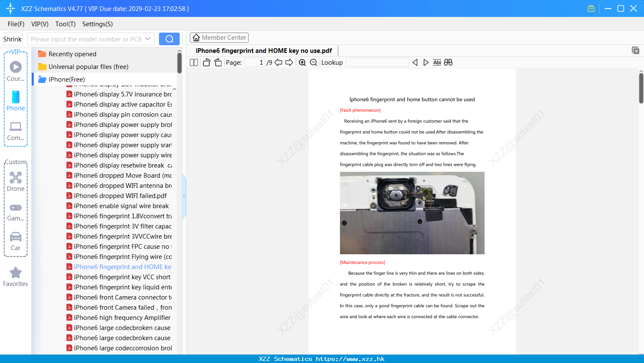Open iPhone6 dropped Move Board file

click(x=119, y=176)
